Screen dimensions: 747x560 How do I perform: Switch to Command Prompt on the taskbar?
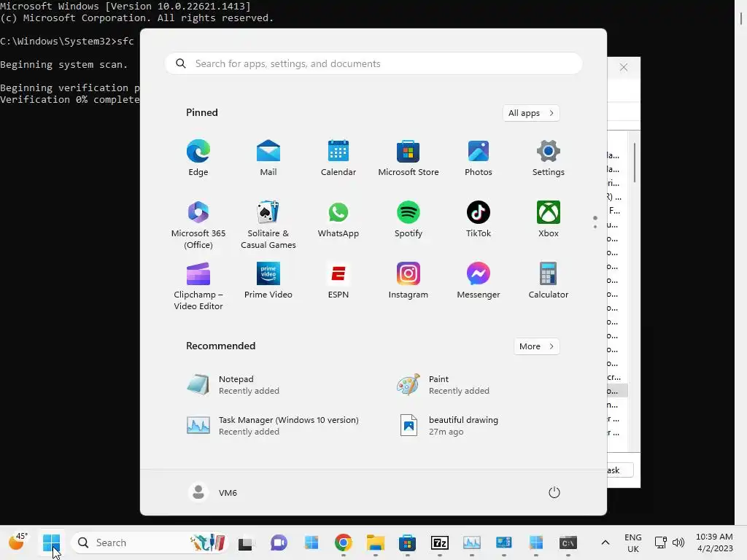click(x=568, y=542)
